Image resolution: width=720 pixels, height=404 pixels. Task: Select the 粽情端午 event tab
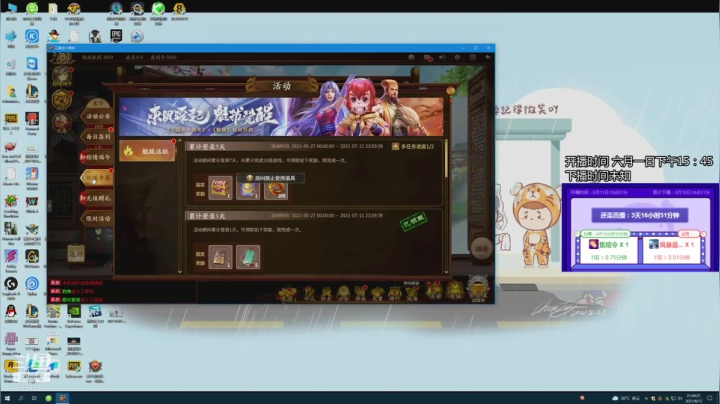pyautogui.click(x=97, y=157)
